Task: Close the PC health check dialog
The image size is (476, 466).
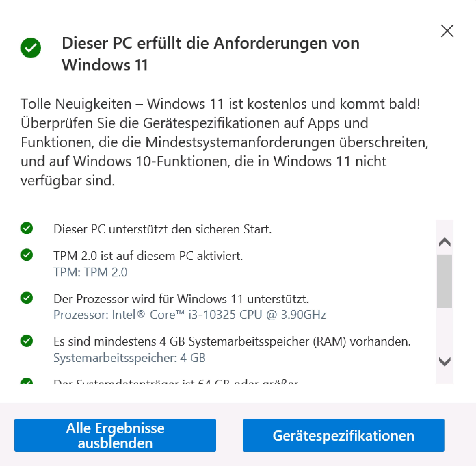Action: pos(447,31)
